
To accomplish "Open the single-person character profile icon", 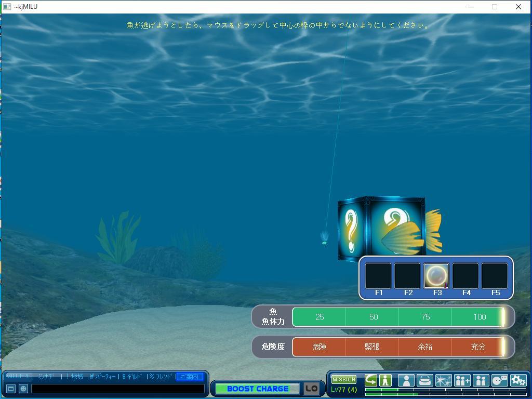I will point(406,380).
